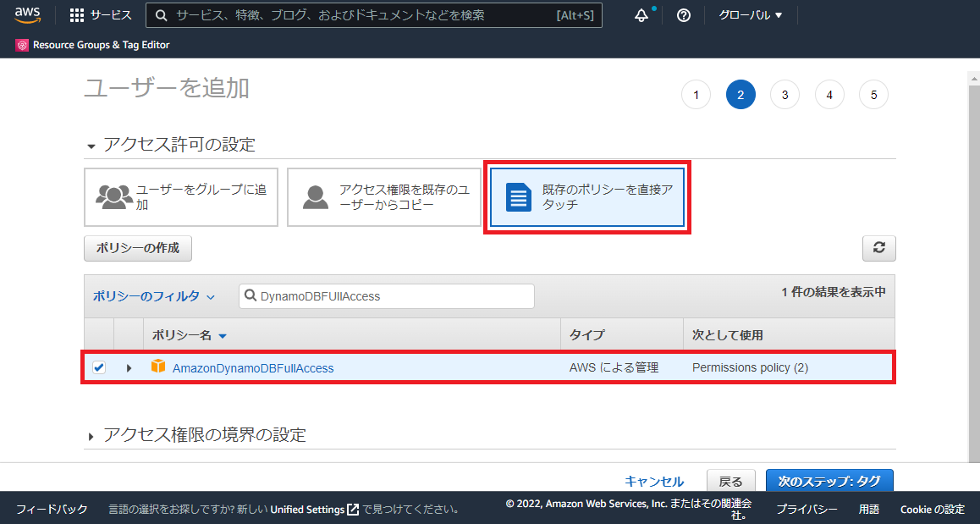The image size is (980, 524).
Task: Open the Global region dropdown
Action: click(x=750, y=15)
